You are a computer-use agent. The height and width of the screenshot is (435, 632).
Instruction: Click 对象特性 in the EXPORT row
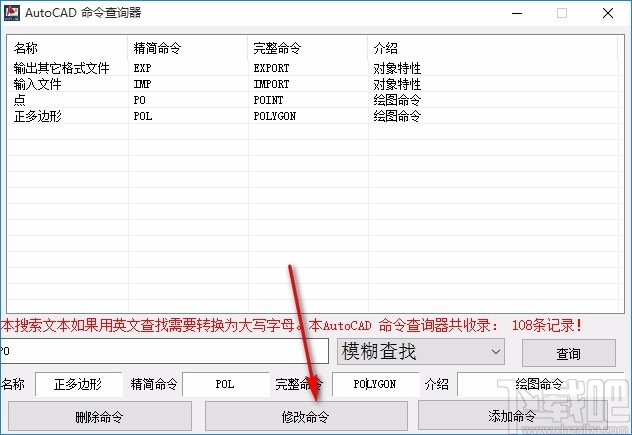click(x=397, y=68)
